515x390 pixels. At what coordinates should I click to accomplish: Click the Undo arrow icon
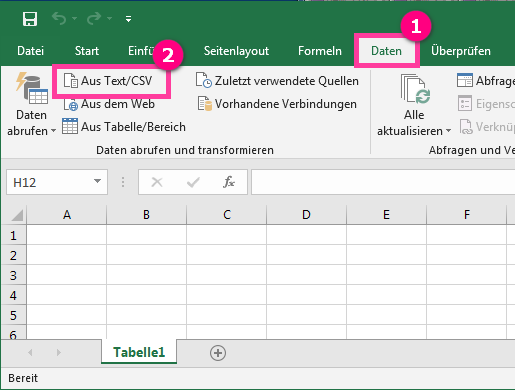pos(59,19)
